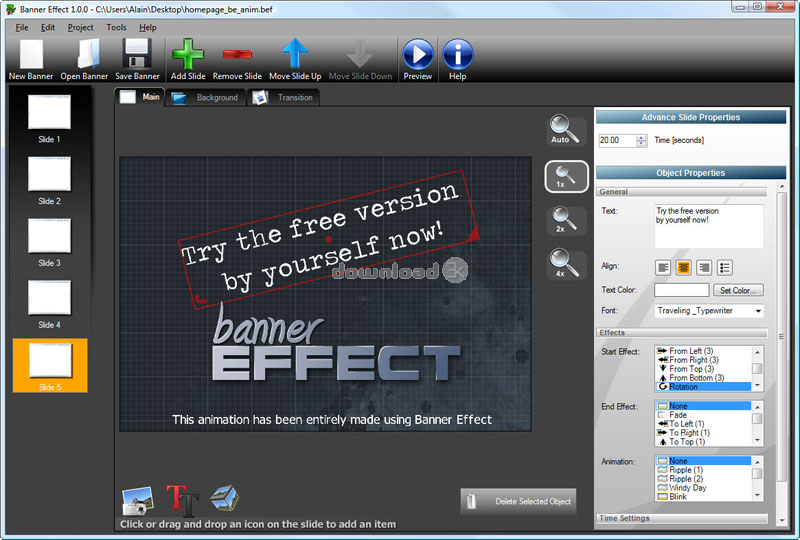The height and width of the screenshot is (540, 800).
Task: Click the Set Color... button
Action: tap(738, 290)
